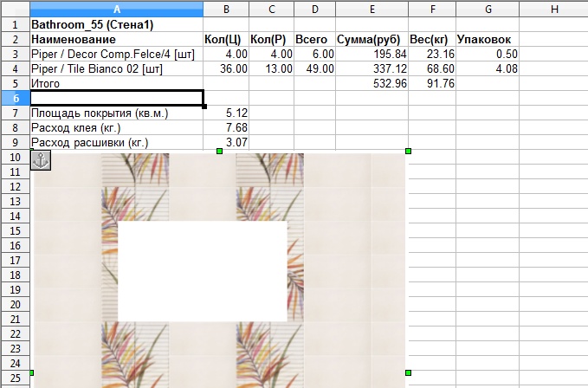Image resolution: width=588 pixels, height=388 pixels.
Task: Click the 'Наименование' header cell
Action: tap(117, 39)
